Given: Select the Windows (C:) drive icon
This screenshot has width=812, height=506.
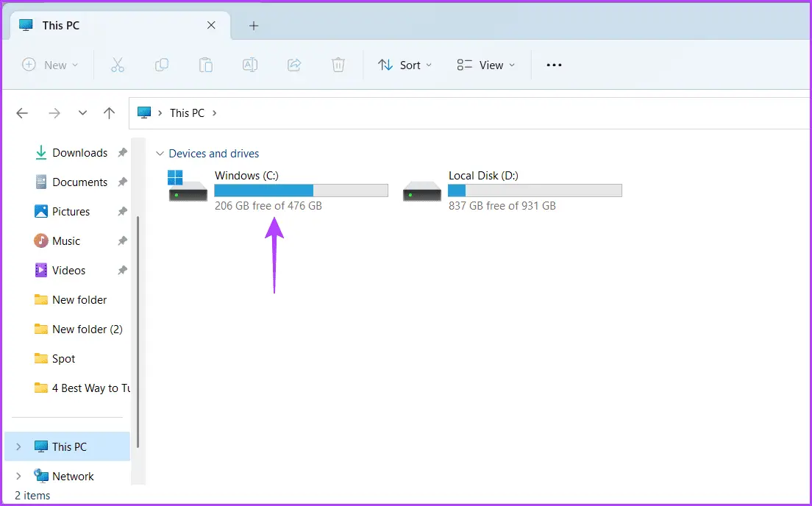Looking at the screenshot, I should click(188, 185).
